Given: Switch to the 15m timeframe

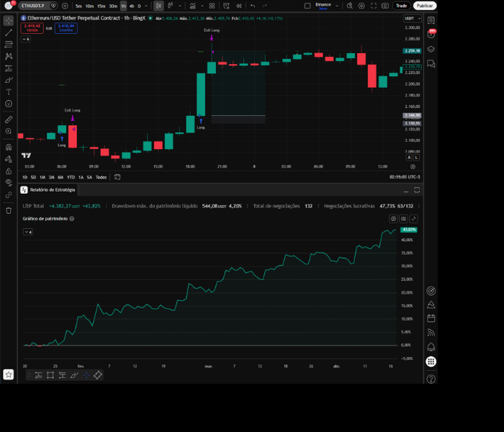Looking at the screenshot, I should pyautogui.click(x=102, y=6).
